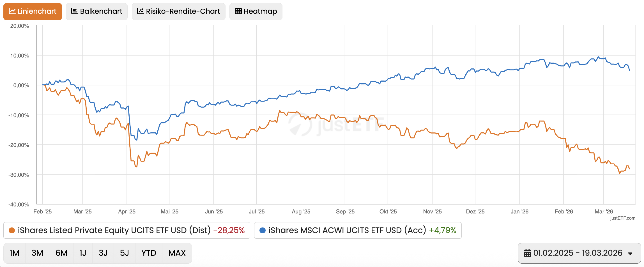The height and width of the screenshot is (267, 644).
Task: Open the Heatmap grid icon
Action: click(238, 11)
